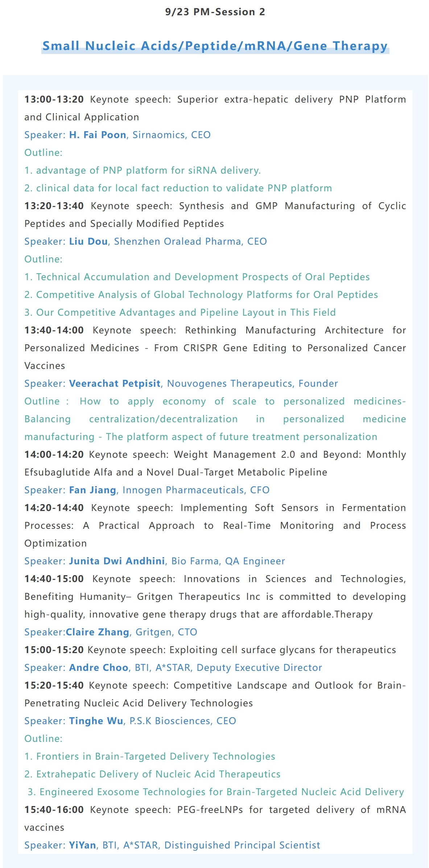
Task: Click speaker name Claire Zhang
Action: click(98, 632)
